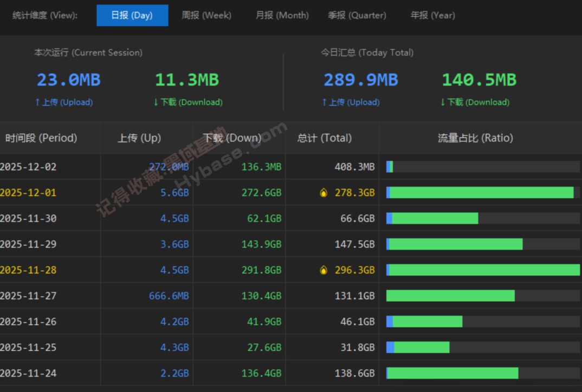
Task: Sort by 时间段 (Period) column header
Action: (41, 138)
